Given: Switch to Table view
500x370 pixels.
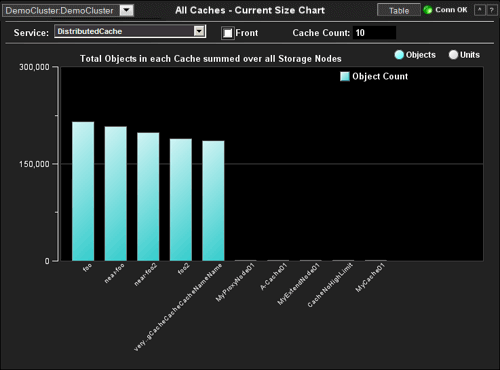Looking at the screenshot, I should (399, 10).
